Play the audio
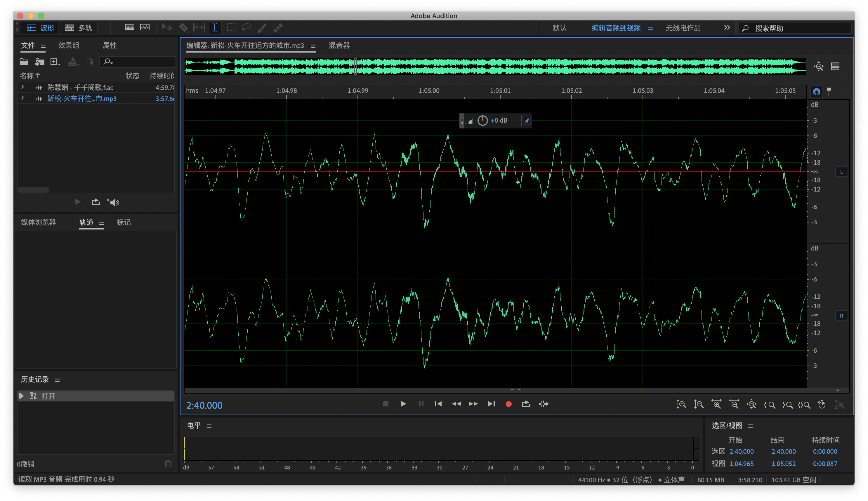Image resolution: width=868 pixels, height=501 pixels. [403, 404]
